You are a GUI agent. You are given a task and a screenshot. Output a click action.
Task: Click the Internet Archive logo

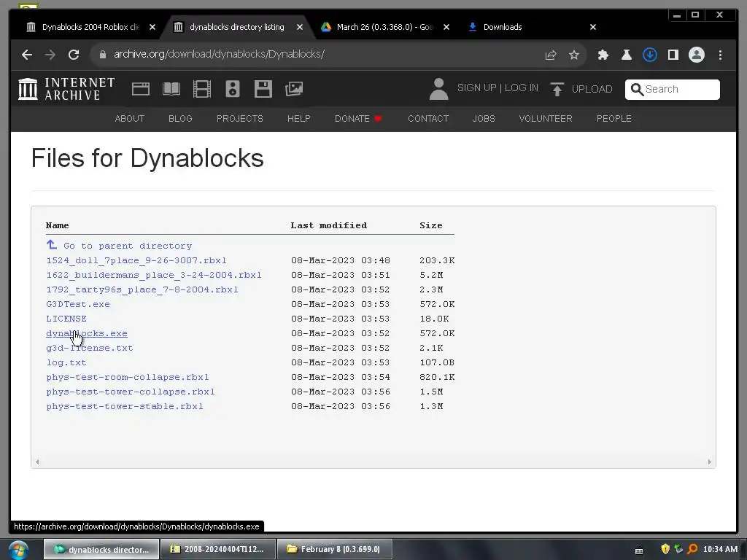tap(66, 89)
